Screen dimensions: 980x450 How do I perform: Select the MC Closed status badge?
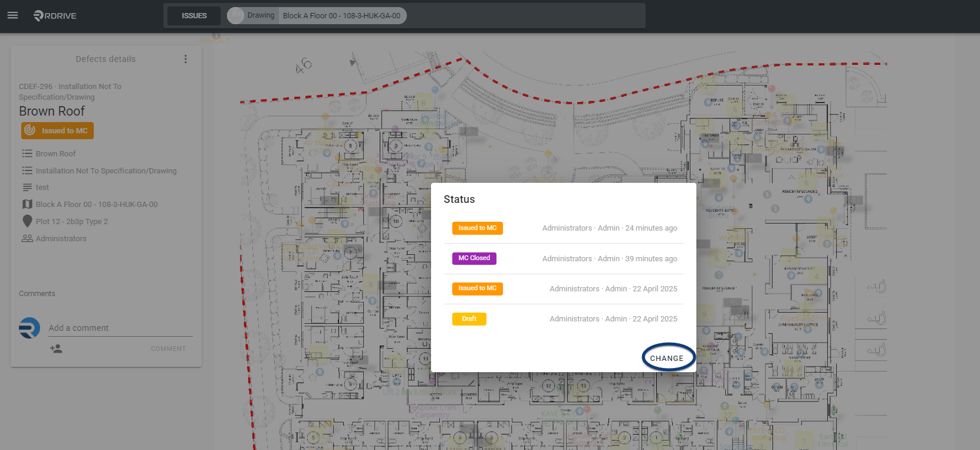pos(474,258)
